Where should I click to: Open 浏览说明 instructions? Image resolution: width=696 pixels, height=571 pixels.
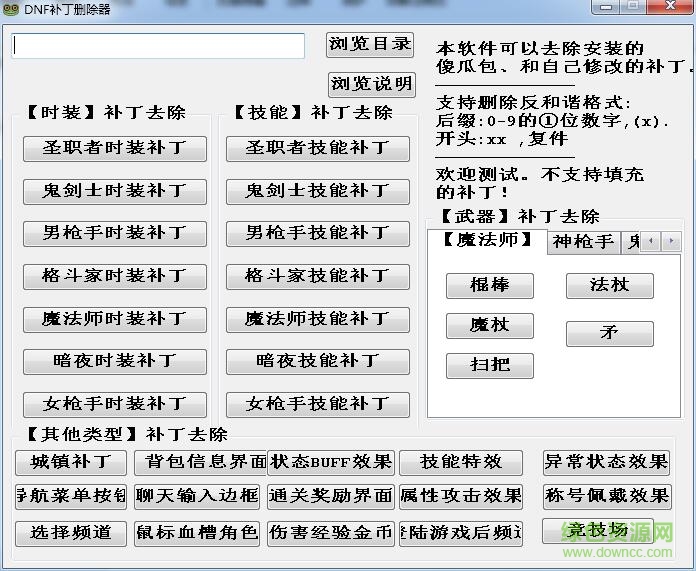click(x=372, y=84)
